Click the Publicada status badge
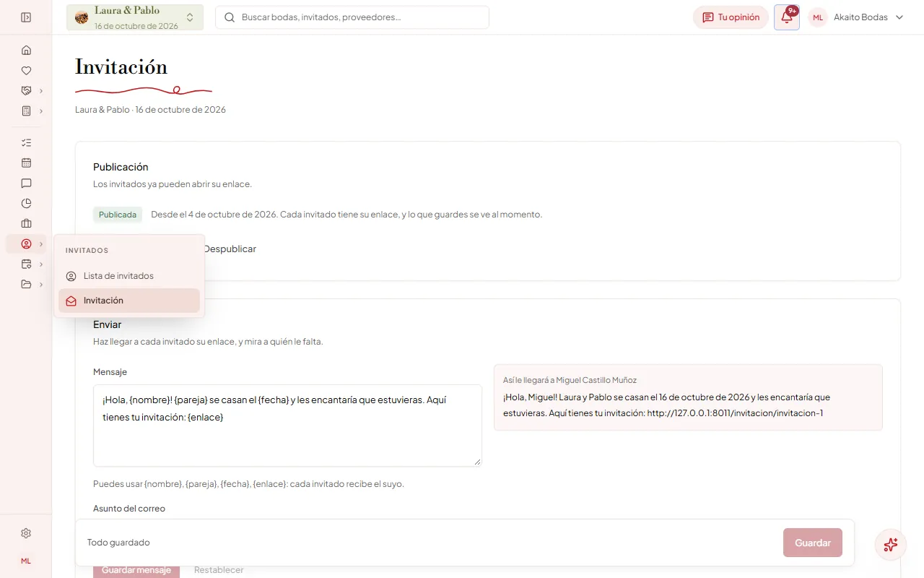Image resolution: width=924 pixels, height=578 pixels. click(118, 215)
